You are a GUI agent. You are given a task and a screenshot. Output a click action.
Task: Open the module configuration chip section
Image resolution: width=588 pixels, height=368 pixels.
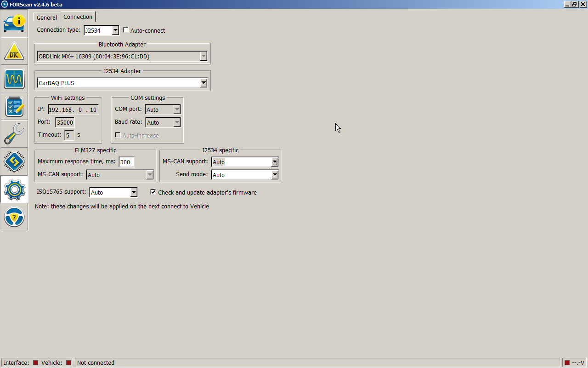point(14,161)
